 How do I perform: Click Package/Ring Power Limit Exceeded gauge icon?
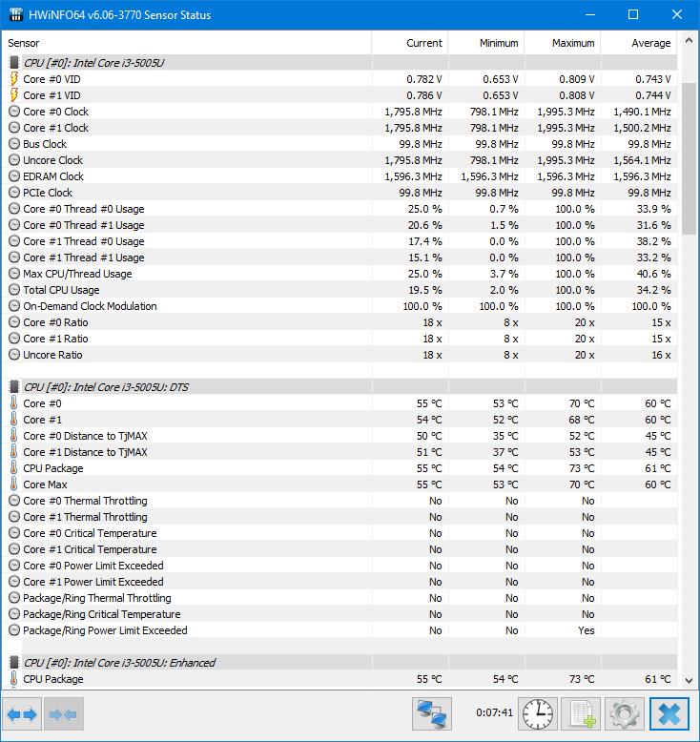coord(14,630)
